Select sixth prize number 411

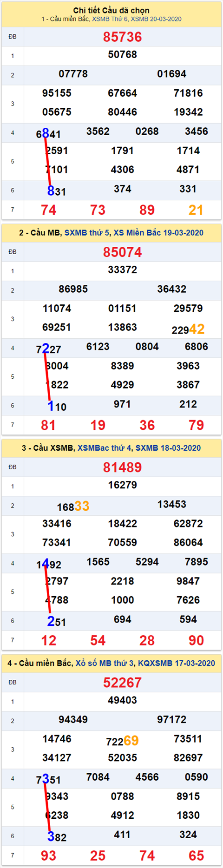[x=123, y=834]
